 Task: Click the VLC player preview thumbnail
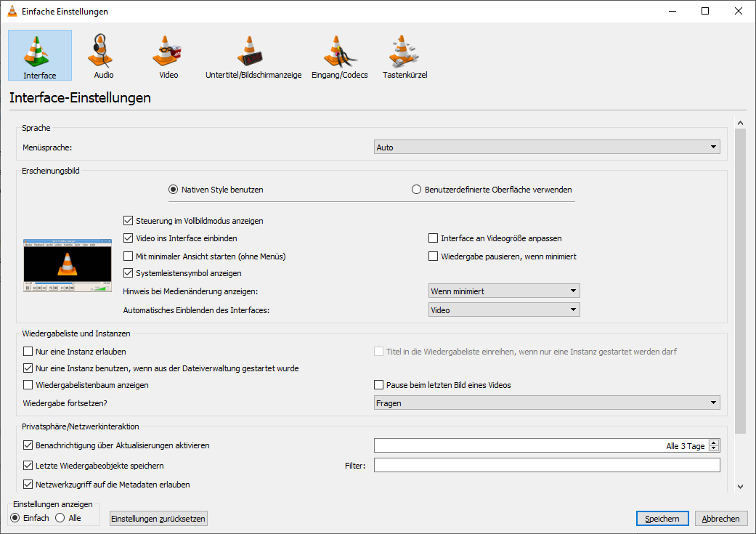point(67,264)
